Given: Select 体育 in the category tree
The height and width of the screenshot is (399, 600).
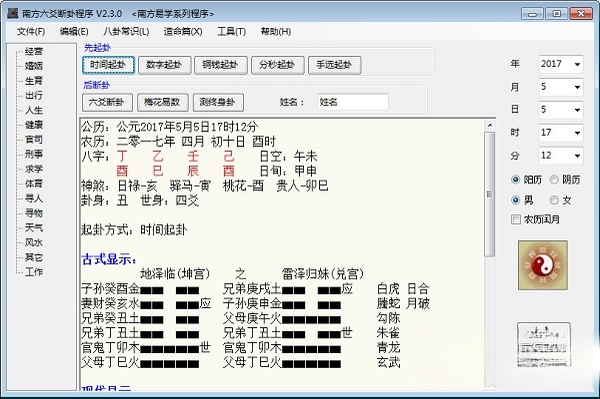Looking at the screenshot, I should [x=34, y=184].
